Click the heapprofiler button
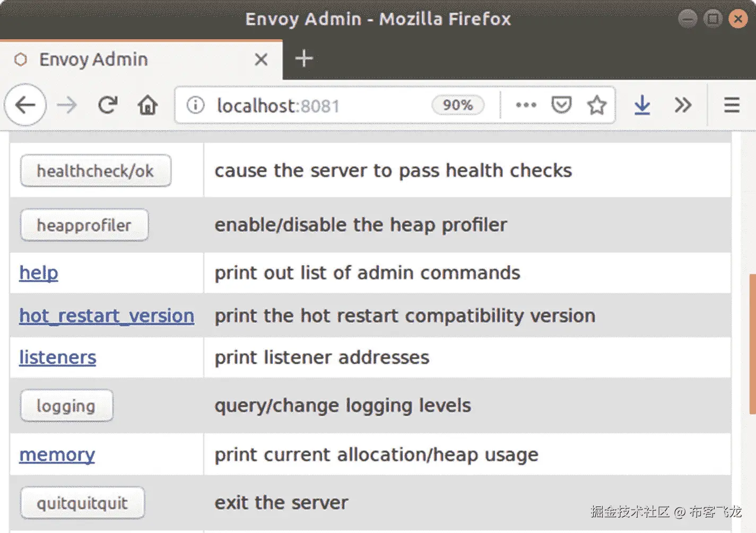 tap(84, 225)
